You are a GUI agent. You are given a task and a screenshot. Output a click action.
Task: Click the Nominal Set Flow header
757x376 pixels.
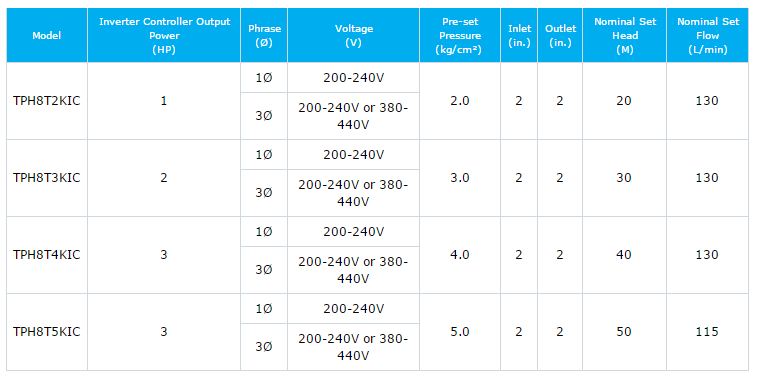point(708,35)
